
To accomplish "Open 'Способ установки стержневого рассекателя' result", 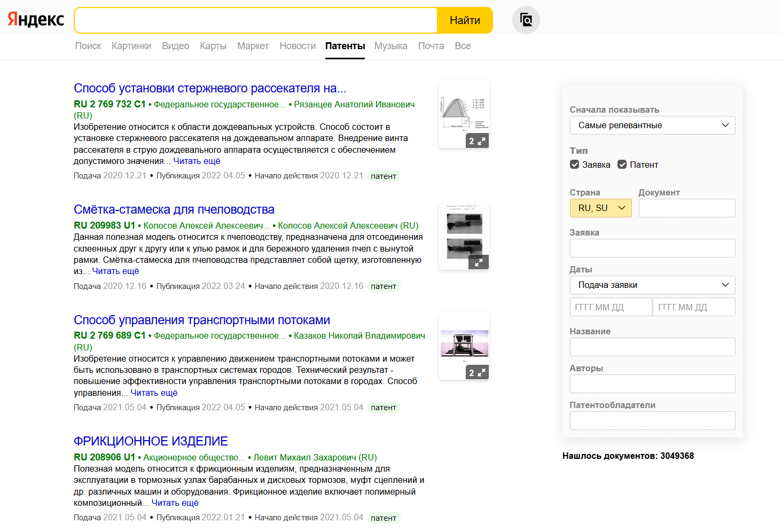I will (x=210, y=88).
